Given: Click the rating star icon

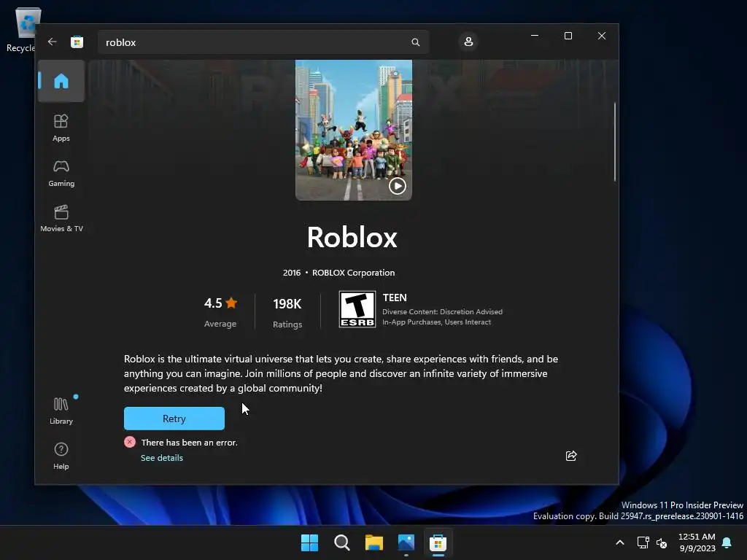Looking at the screenshot, I should click(231, 303).
